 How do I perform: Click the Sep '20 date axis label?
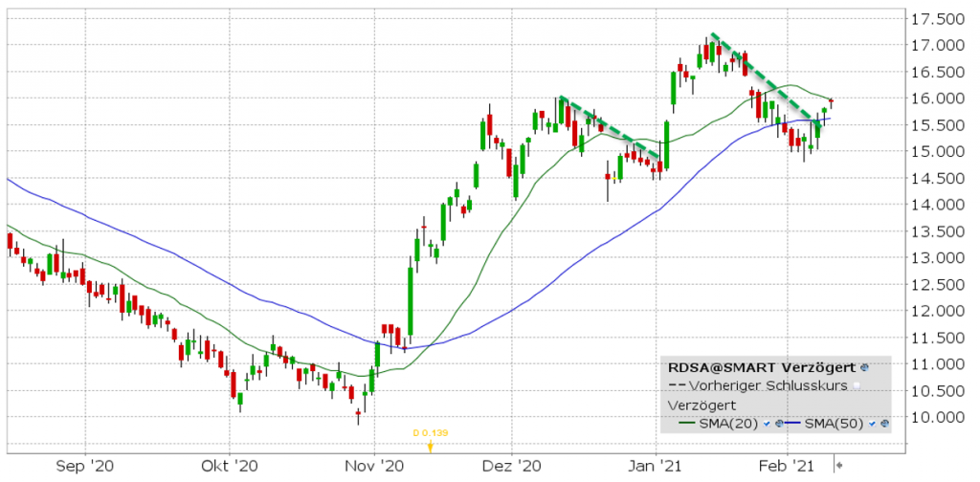(85, 466)
